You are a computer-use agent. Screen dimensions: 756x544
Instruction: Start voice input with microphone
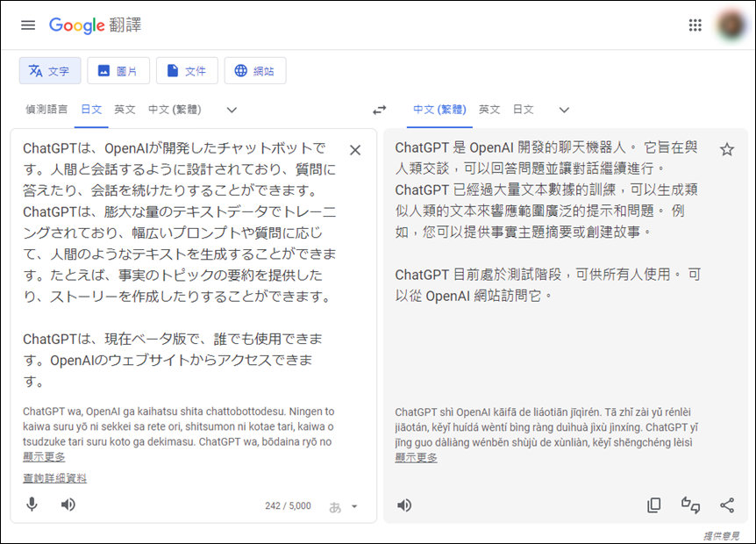(32, 505)
